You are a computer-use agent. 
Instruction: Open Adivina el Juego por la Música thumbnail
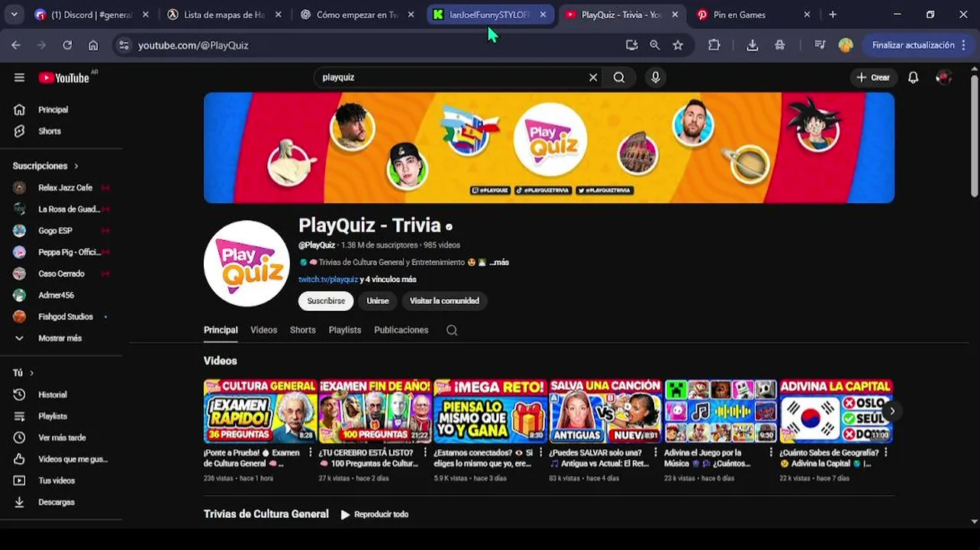pos(720,411)
